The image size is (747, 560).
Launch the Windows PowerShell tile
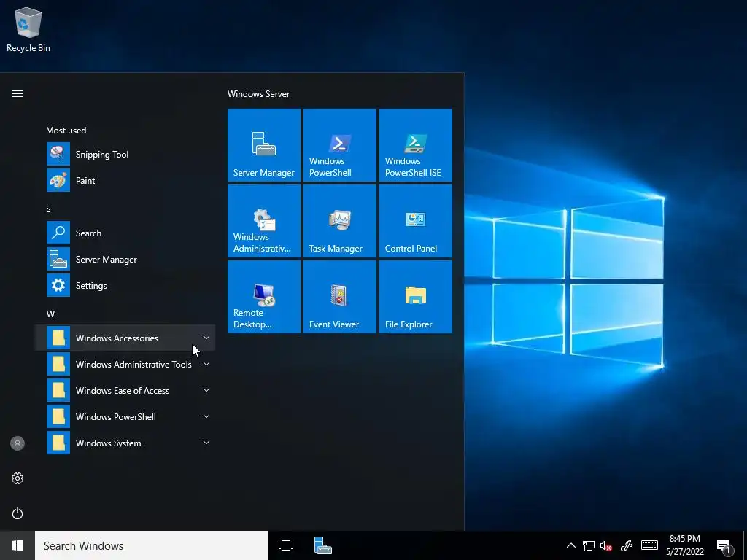click(x=340, y=145)
